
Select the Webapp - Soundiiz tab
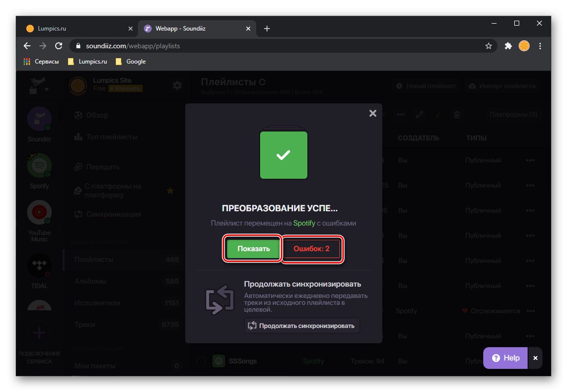[197, 28]
